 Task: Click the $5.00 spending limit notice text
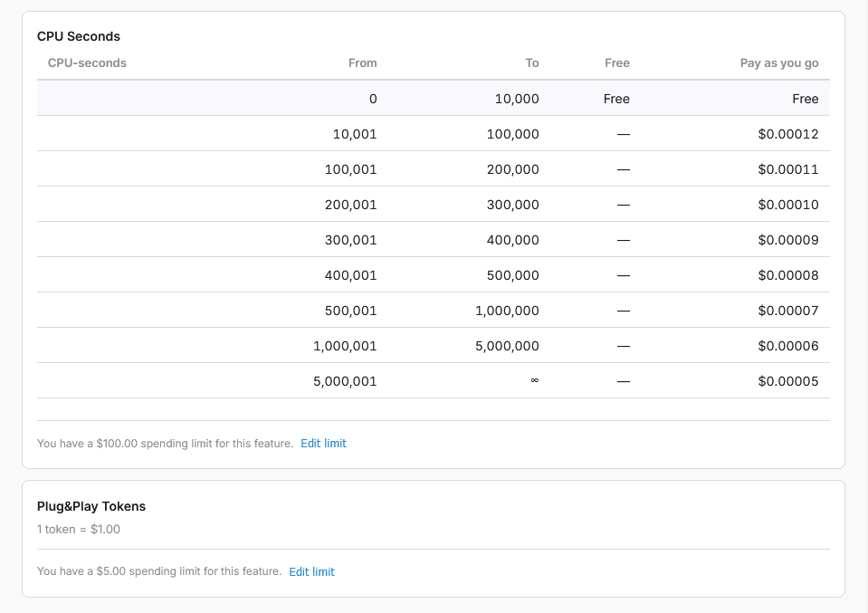tap(159, 571)
